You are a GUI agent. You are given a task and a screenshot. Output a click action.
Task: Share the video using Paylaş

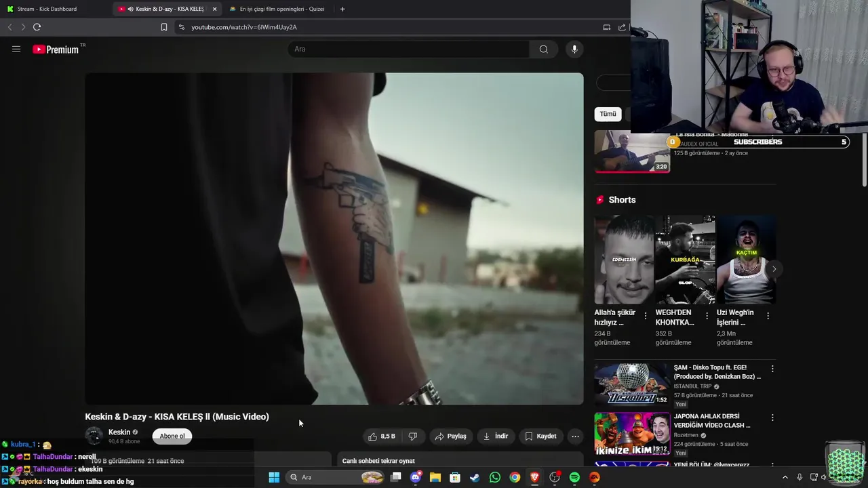click(451, 436)
